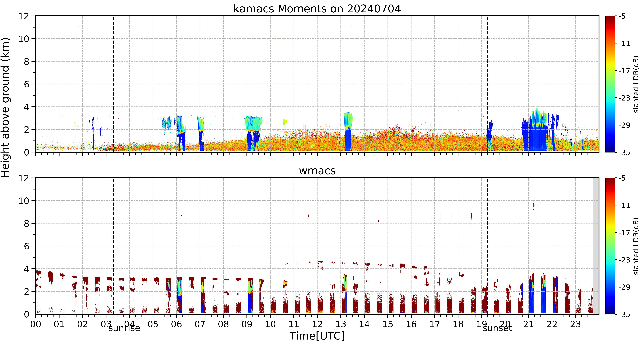Click the wmacs panel LDR colorbar
644x346 pixels.
(610, 246)
